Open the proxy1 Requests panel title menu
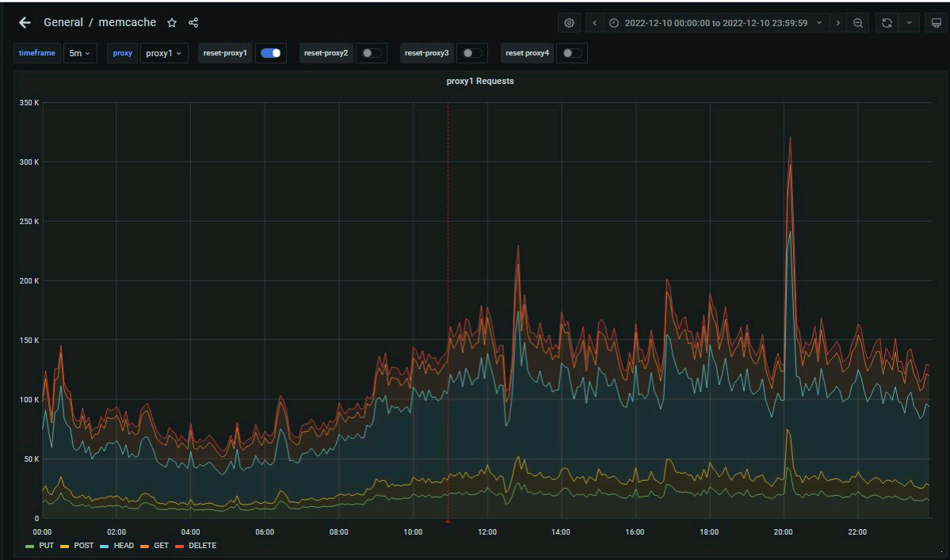The image size is (950, 560). pyautogui.click(x=479, y=81)
